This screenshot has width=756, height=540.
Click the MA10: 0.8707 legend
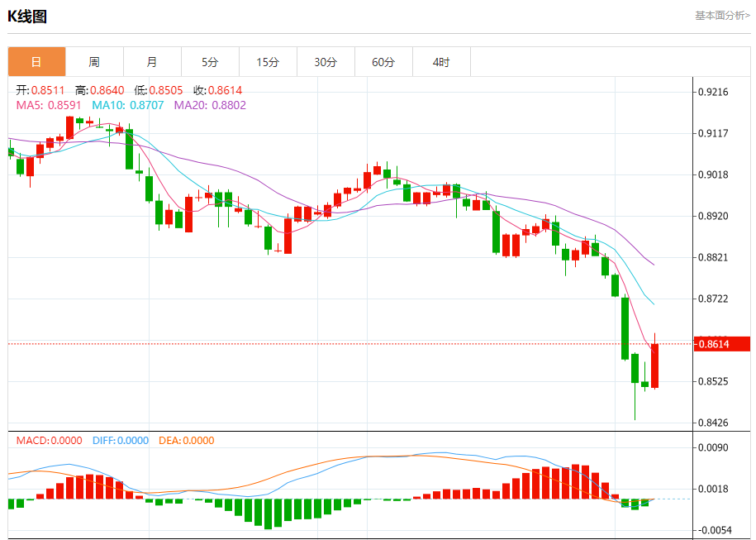(128, 105)
